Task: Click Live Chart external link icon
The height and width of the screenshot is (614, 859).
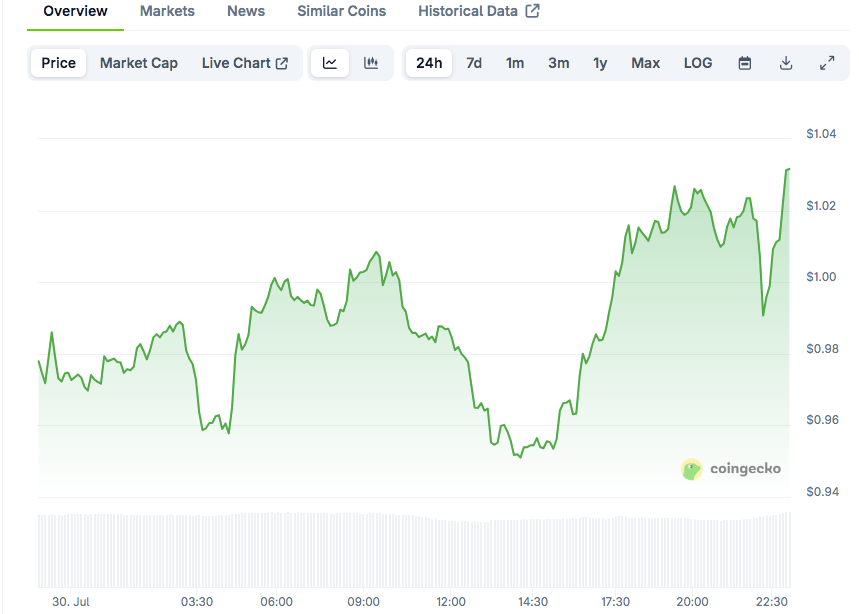Action: pyautogui.click(x=282, y=64)
